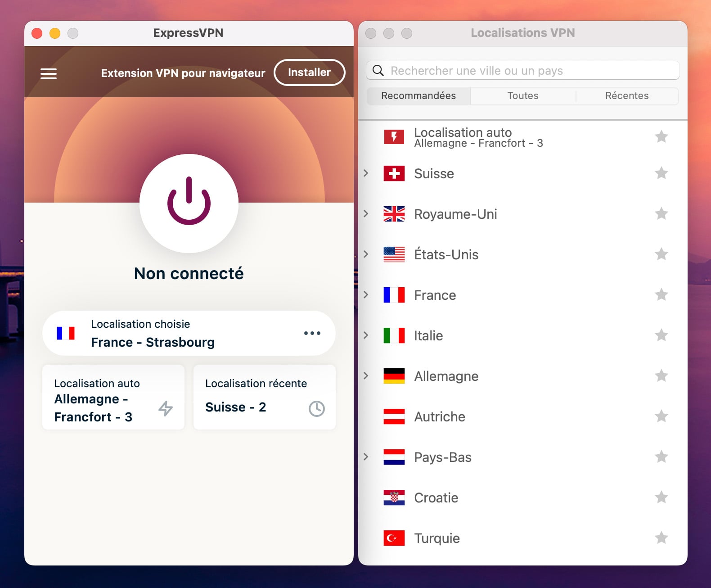Click the magnifying glass search icon

[378, 71]
